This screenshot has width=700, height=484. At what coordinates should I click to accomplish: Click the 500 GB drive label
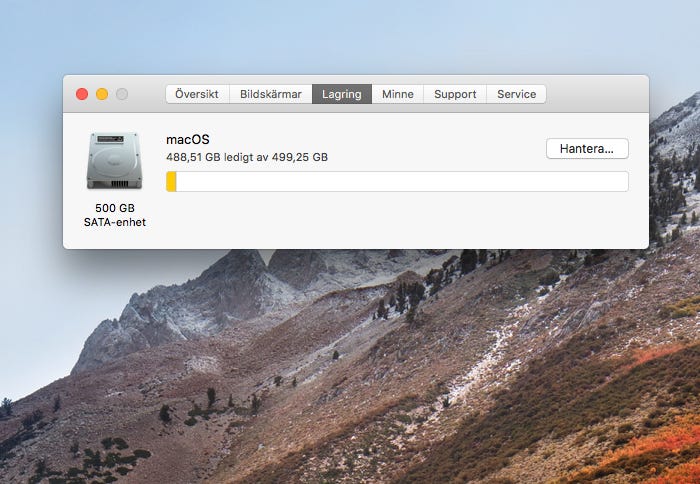tap(115, 208)
